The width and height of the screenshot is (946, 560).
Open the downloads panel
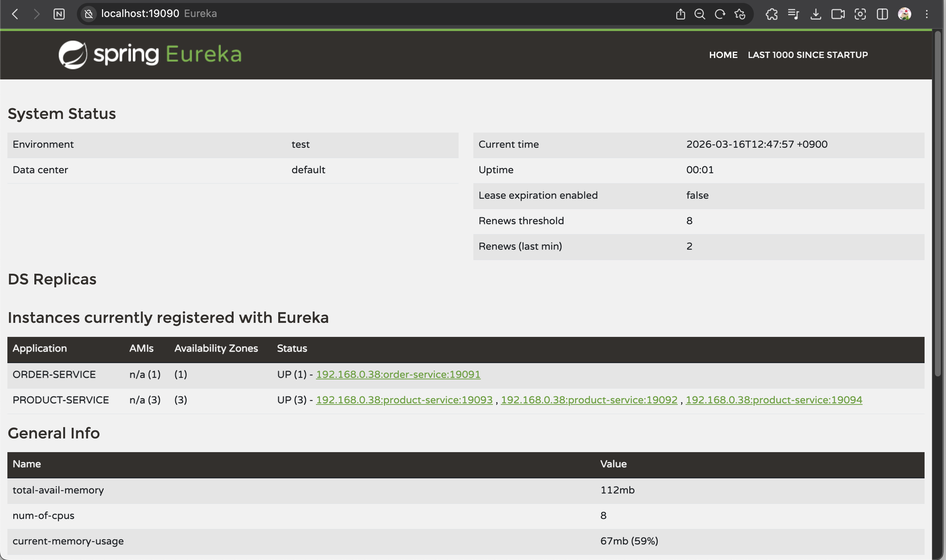(x=816, y=14)
